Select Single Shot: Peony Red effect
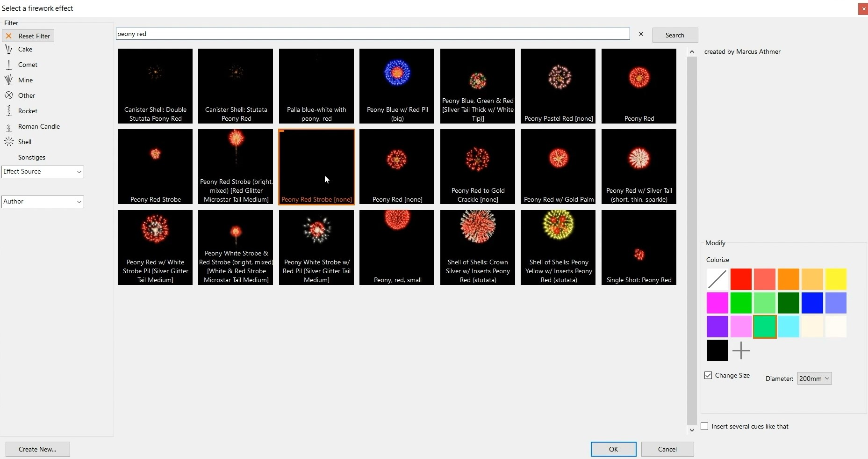Screen dimensions: 868x459 [x=639, y=248]
